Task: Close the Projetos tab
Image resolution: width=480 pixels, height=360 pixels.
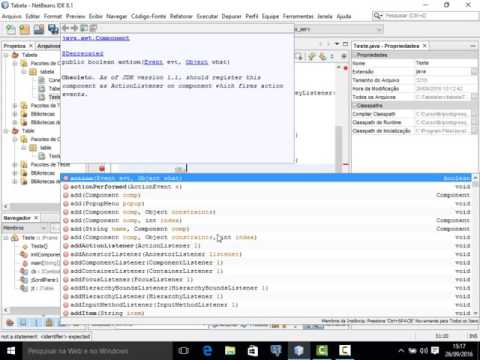Action: 31,46
